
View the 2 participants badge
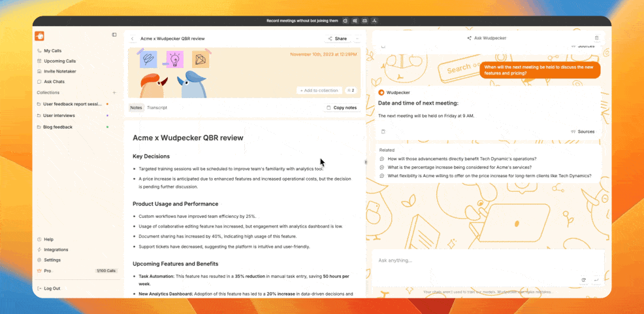click(350, 90)
